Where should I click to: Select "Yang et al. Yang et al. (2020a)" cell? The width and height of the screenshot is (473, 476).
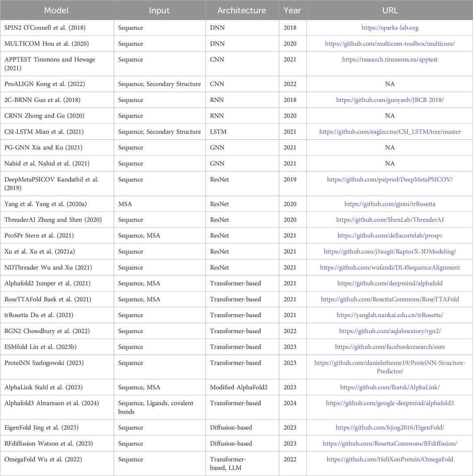coord(57,204)
